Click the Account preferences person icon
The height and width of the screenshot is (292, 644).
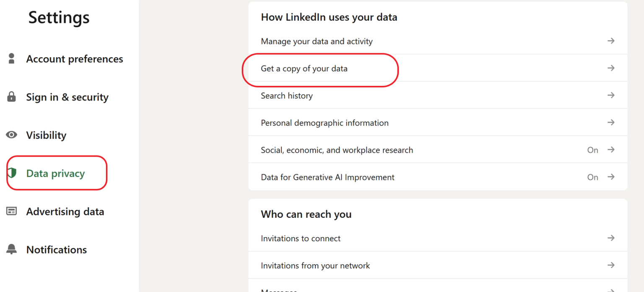pos(12,59)
